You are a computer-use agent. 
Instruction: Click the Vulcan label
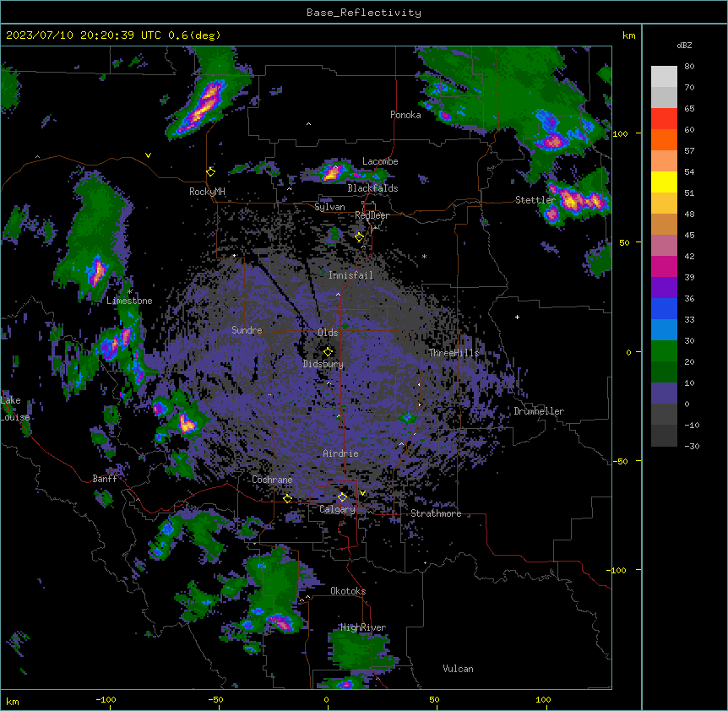coord(459,669)
